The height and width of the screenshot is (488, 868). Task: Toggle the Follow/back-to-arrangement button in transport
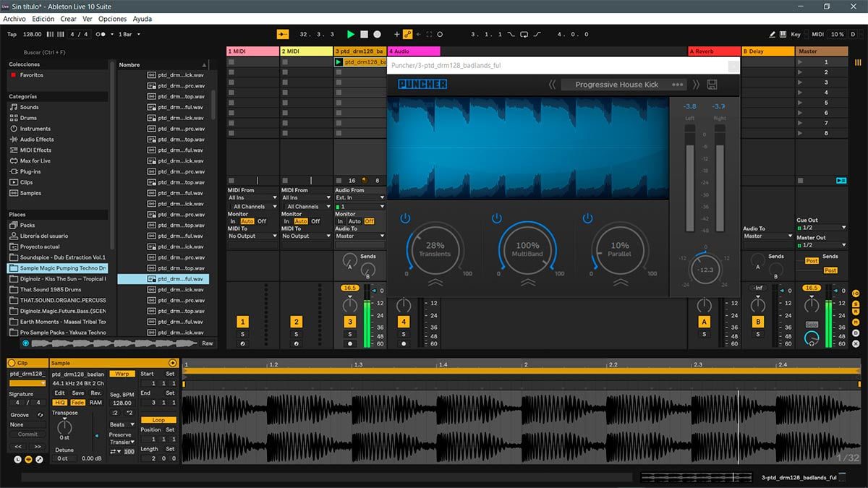(283, 34)
